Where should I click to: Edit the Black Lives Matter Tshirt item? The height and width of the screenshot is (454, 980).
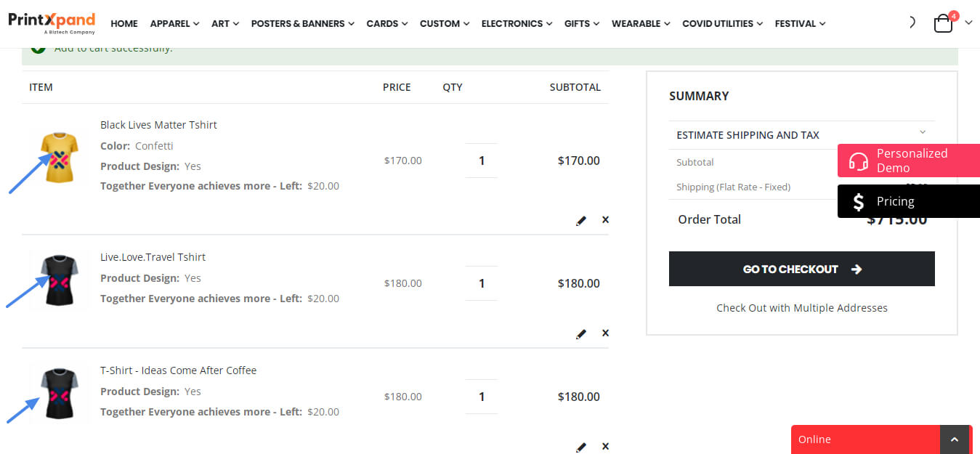tap(580, 220)
